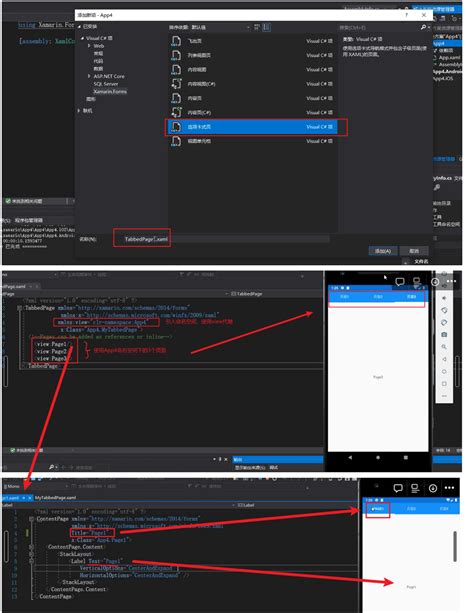
Task: Tap the Page1 tab in the bottom emulator
Action: point(378,509)
